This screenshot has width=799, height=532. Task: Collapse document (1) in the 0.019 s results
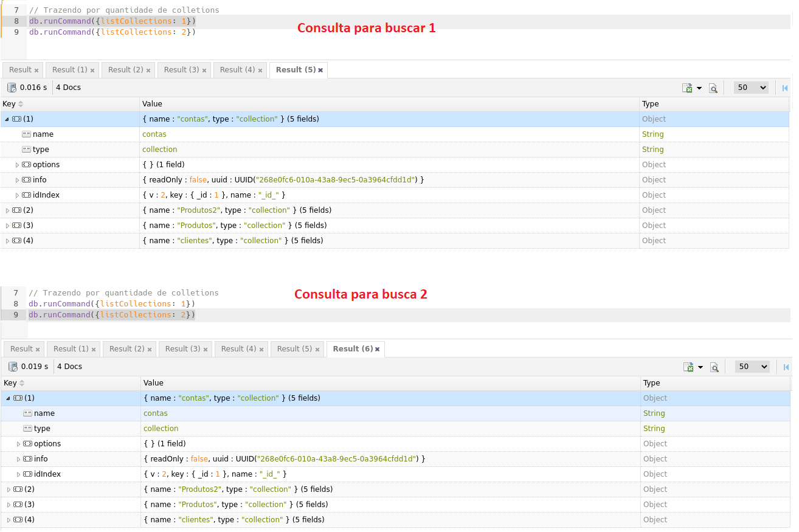(x=9, y=398)
